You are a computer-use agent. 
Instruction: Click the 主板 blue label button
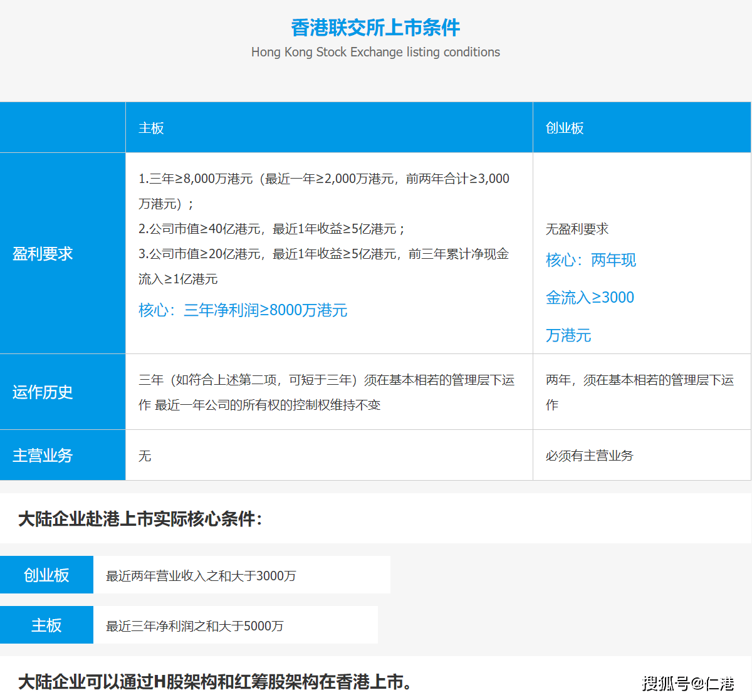click(46, 624)
